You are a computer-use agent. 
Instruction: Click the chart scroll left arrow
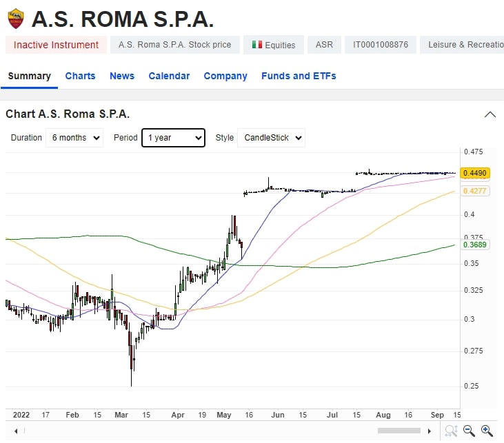pyautogui.click(x=16, y=431)
